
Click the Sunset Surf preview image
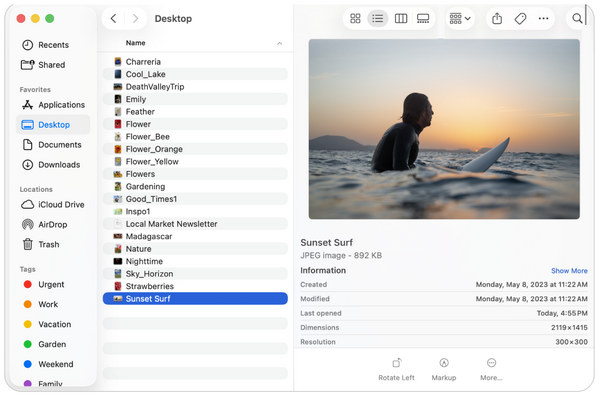coord(444,129)
